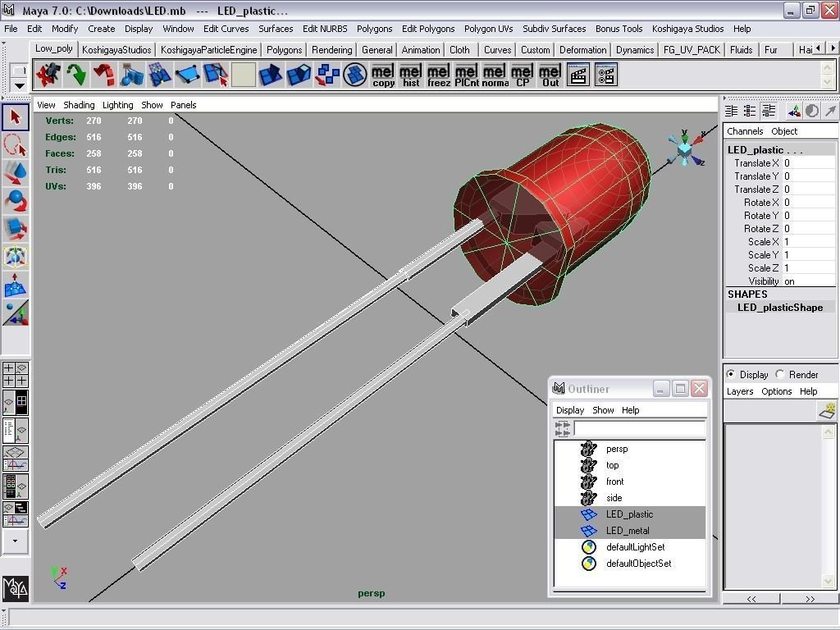840x630 pixels.
Task: Click the Visibility 'on' value field
Action: pos(809,281)
